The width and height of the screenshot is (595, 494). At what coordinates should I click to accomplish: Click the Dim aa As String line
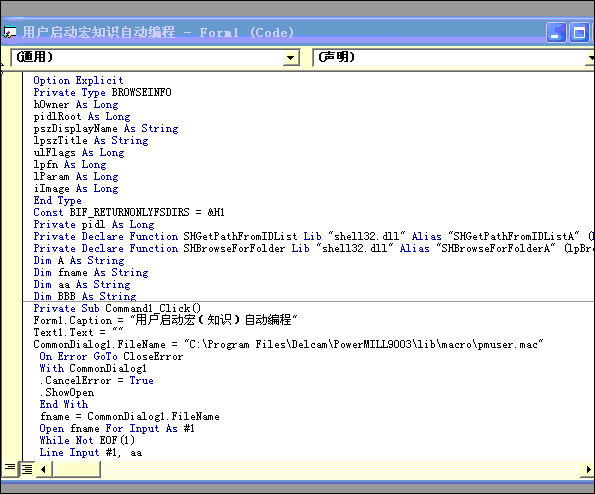tap(82, 285)
